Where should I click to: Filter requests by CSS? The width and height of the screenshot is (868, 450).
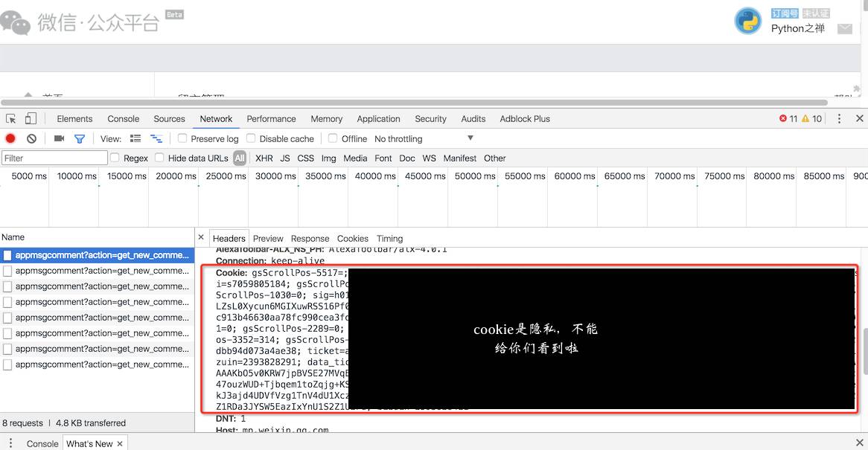(305, 158)
